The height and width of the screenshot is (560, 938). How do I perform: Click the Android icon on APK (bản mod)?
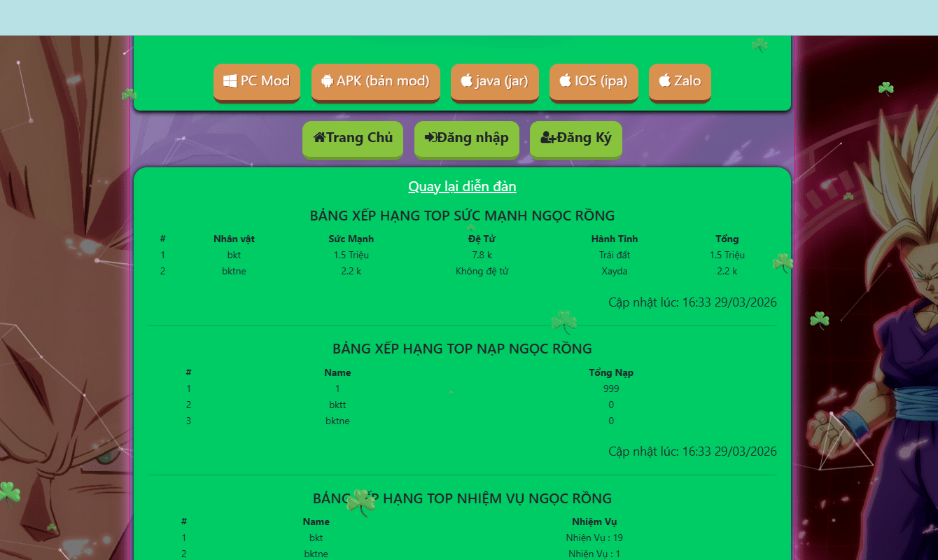[327, 80]
